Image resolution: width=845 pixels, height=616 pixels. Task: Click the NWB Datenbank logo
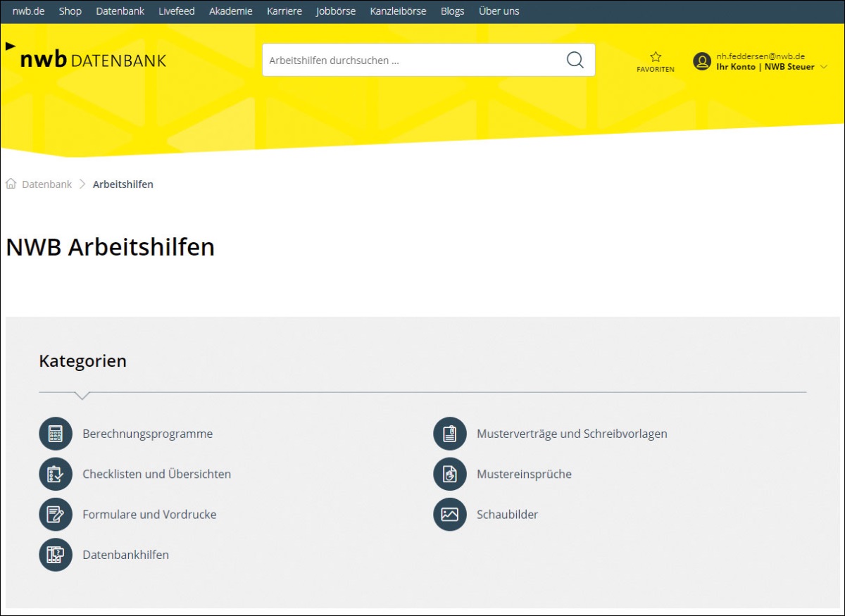tap(93, 60)
